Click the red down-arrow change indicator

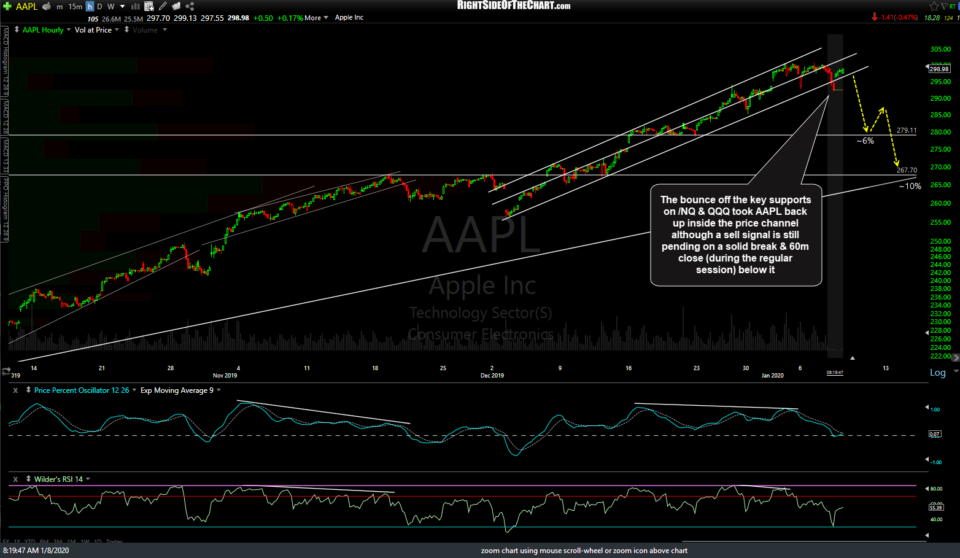(x=875, y=17)
